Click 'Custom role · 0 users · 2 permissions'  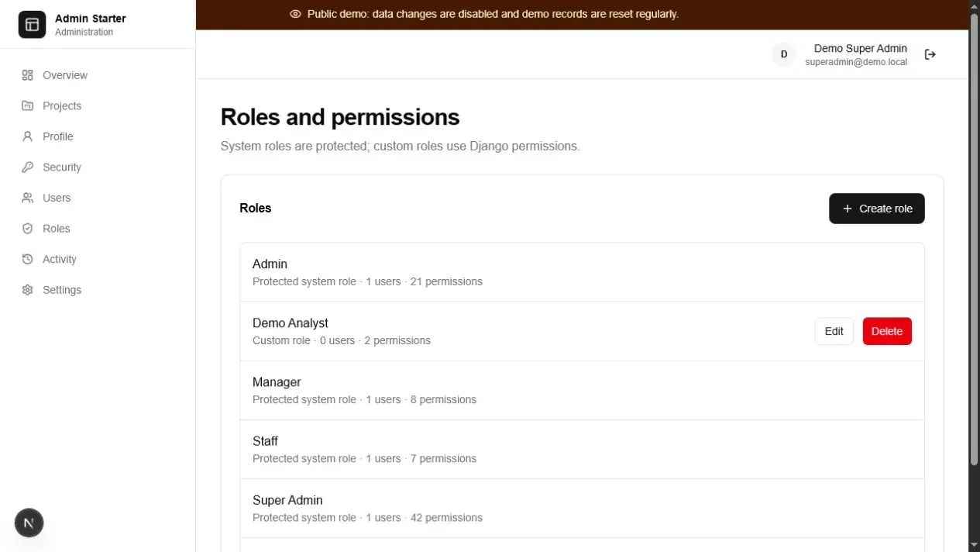[342, 340]
